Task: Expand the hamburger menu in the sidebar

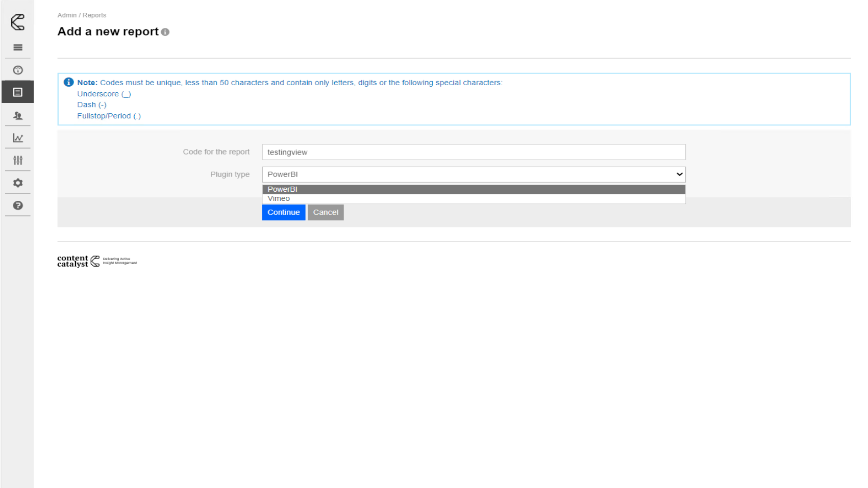Action: point(18,47)
